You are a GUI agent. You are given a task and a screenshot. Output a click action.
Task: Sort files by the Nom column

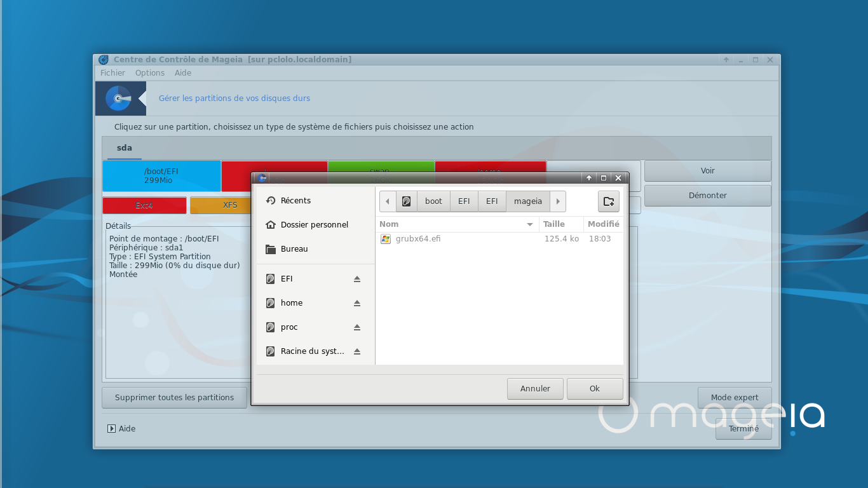(x=457, y=224)
